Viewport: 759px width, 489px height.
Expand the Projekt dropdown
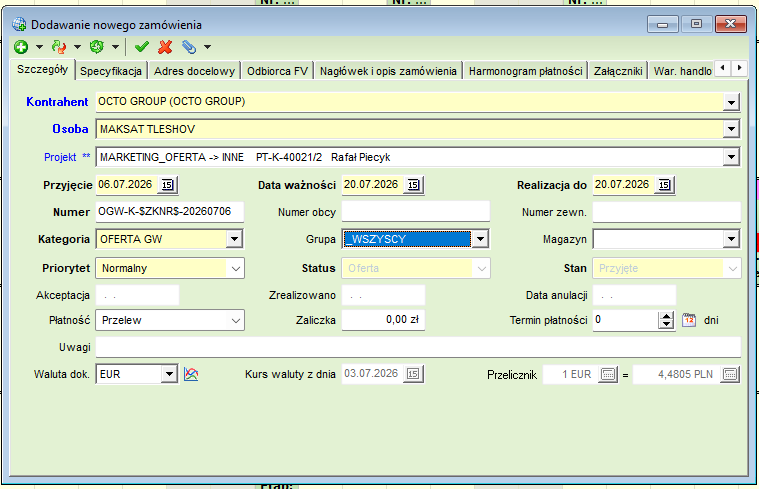click(731, 157)
